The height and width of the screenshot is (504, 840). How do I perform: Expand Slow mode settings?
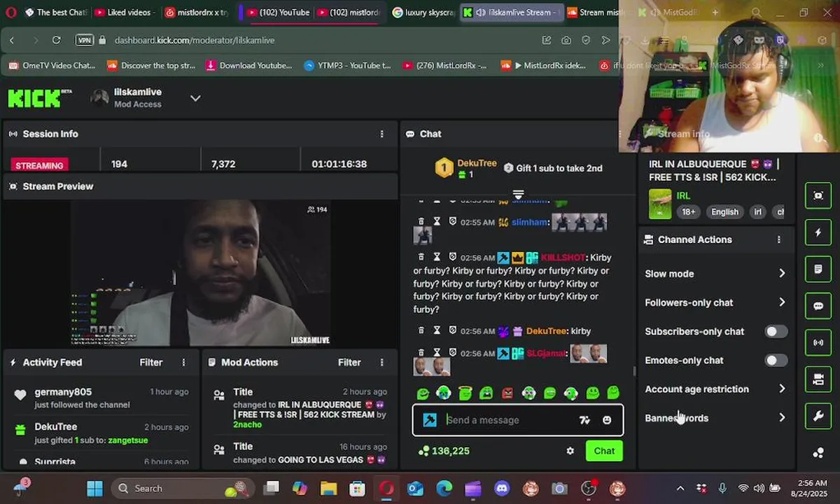pos(715,274)
